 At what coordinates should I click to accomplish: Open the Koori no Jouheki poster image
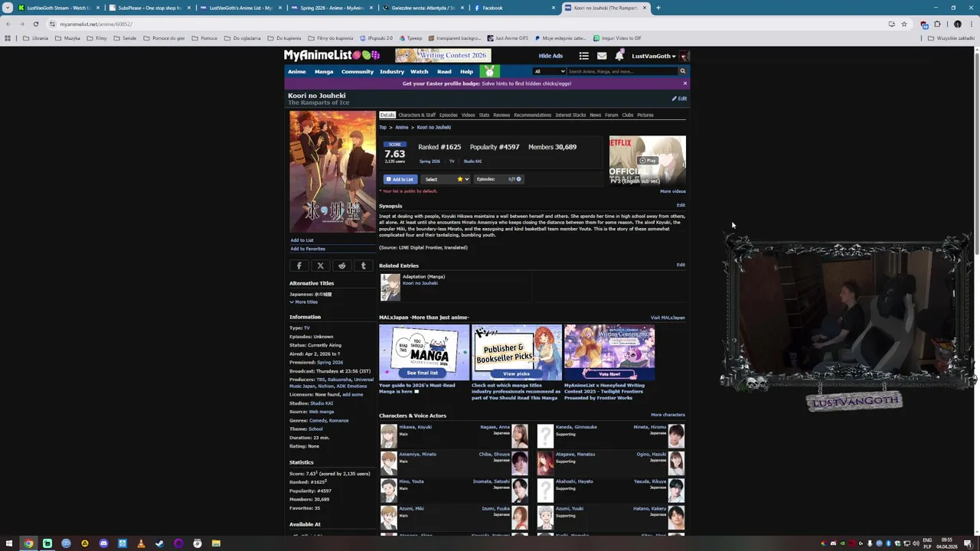tap(332, 171)
